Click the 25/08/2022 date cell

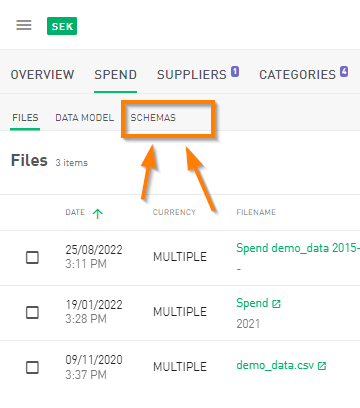pyautogui.click(x=94, y=257)
